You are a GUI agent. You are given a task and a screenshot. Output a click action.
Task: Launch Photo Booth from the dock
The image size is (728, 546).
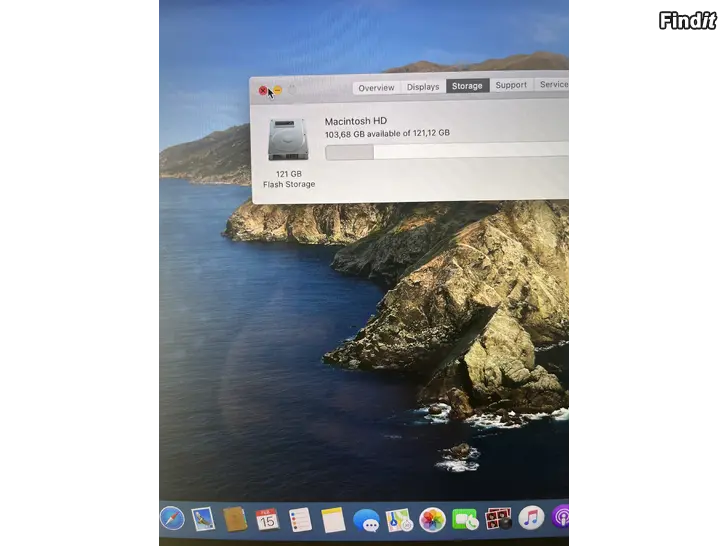[x=497, y=518]
